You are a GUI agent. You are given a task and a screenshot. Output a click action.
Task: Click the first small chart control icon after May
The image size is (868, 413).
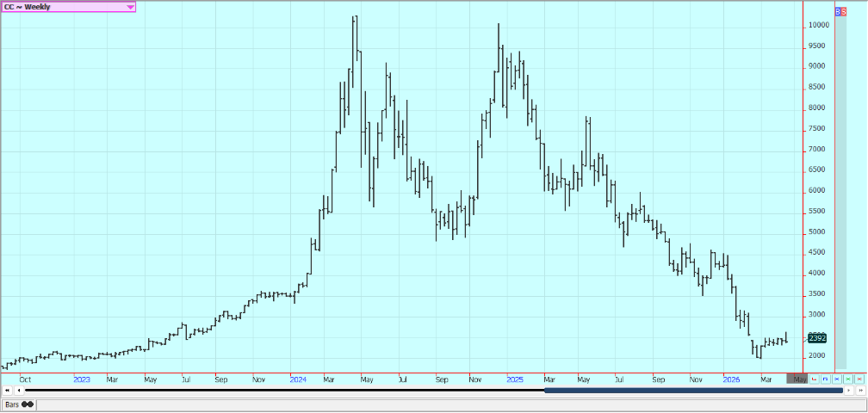click(x=815, y=379)
